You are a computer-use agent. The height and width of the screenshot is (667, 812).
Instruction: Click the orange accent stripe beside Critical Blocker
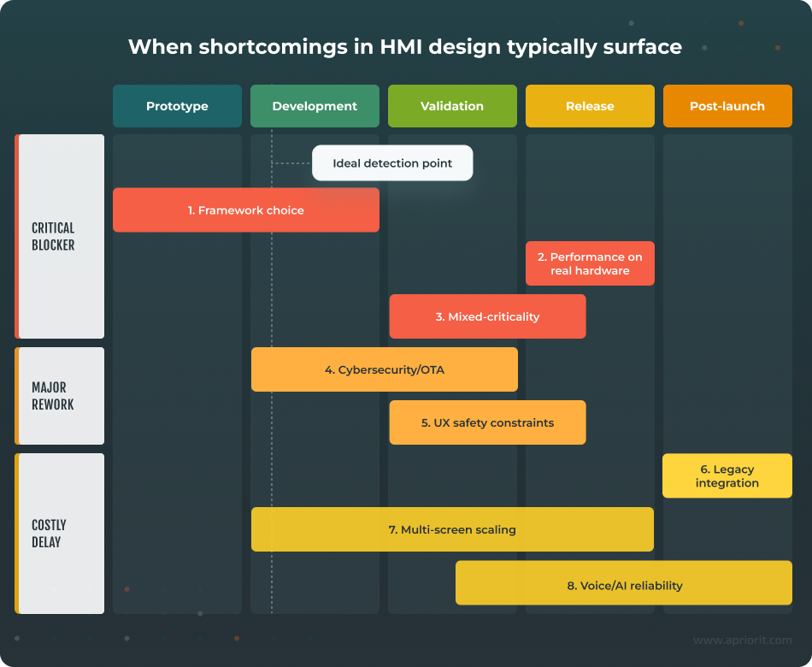[x=18, y=236]
